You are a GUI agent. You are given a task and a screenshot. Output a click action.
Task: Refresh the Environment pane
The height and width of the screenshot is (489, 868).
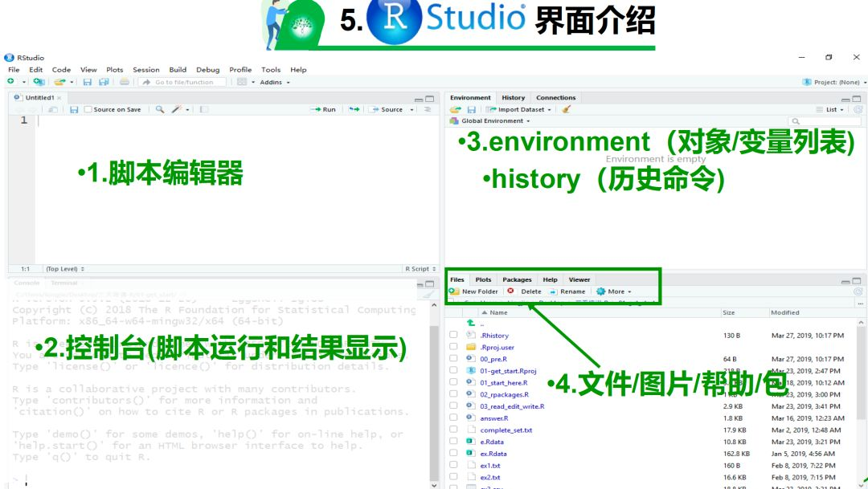pyautogui.click(x=858, y=109)
